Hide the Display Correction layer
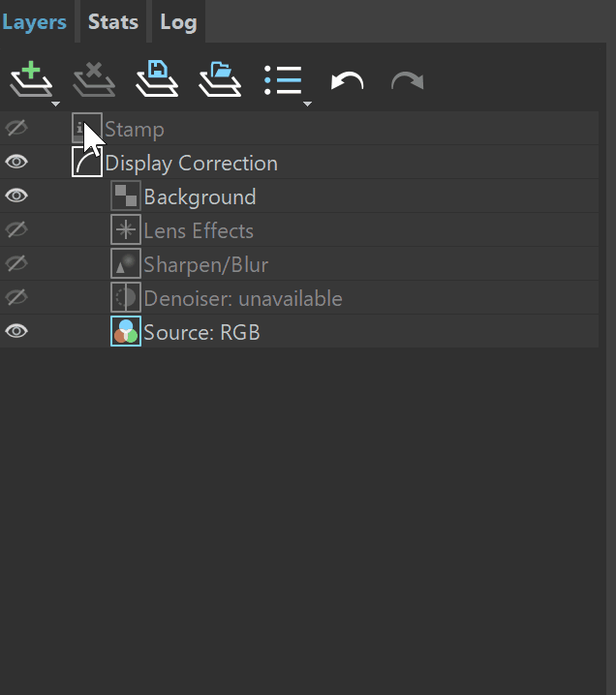Image resolution: width=616 pixels, height=695 pixels. coord(16,162)
